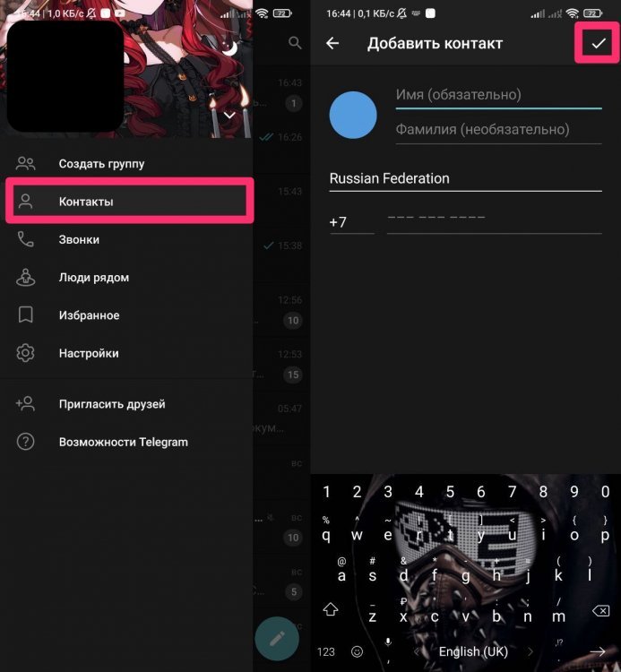Open the Russian Federation country selector
The image size is (621, 672).
465,178
